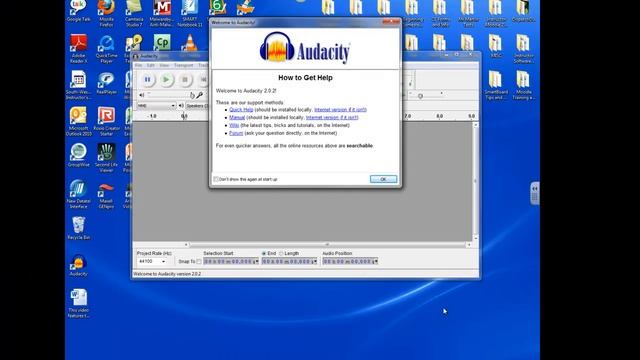Select the End radio button
This screenshot has height=360, width=640.
point(264,253)
